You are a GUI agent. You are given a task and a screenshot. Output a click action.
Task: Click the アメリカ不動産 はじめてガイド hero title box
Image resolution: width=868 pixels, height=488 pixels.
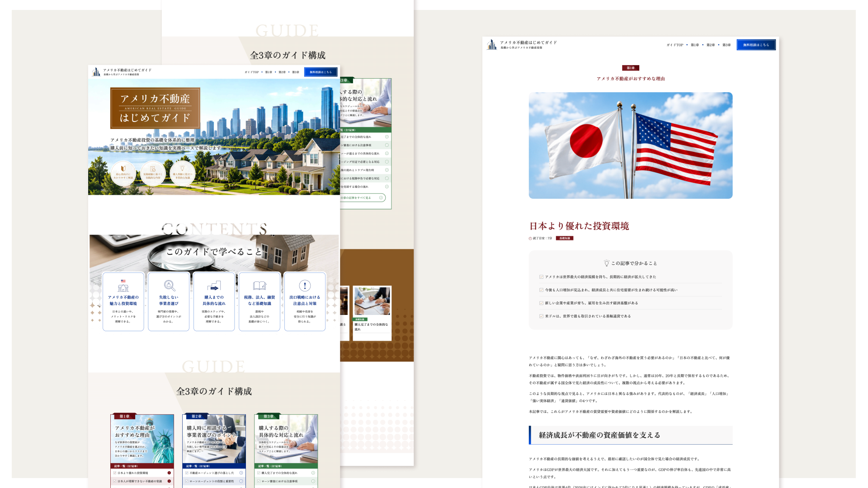[x=155, y=108]
